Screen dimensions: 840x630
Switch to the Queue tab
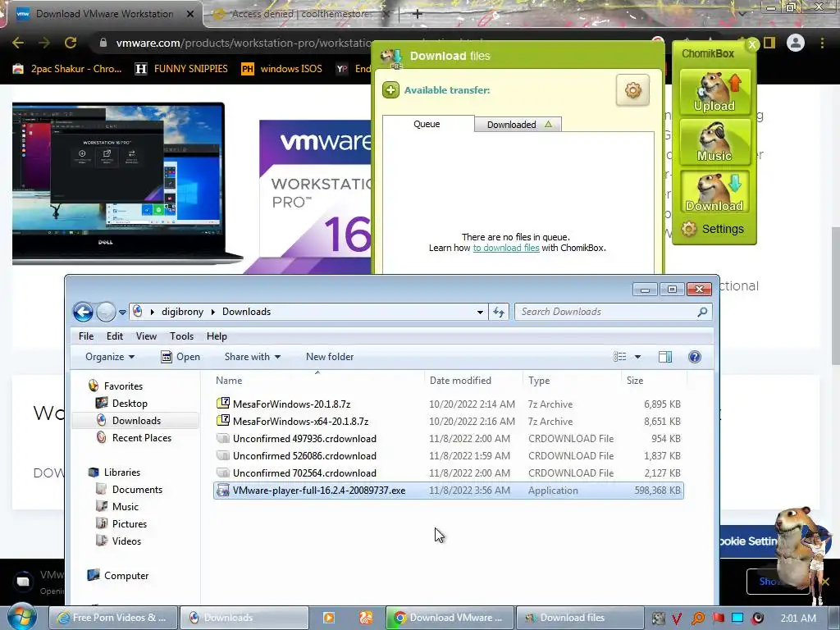point(427,124)
